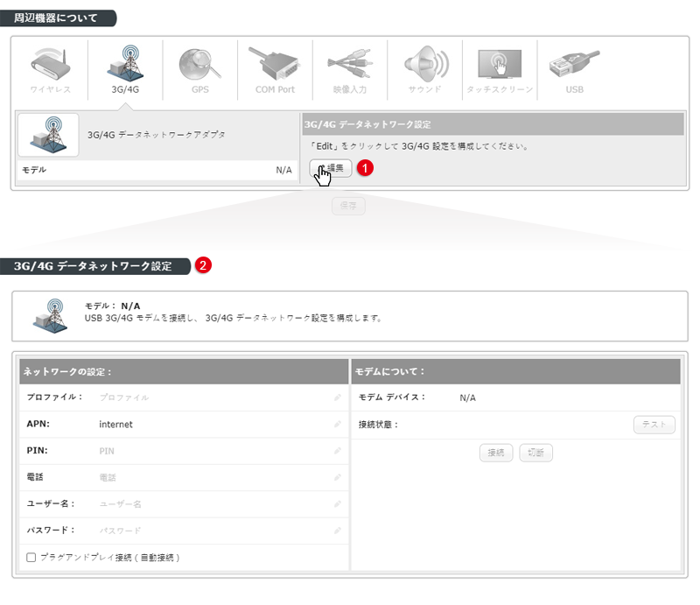
Task: Click the ネットワークの設定 header
Action: pos(184,371)
